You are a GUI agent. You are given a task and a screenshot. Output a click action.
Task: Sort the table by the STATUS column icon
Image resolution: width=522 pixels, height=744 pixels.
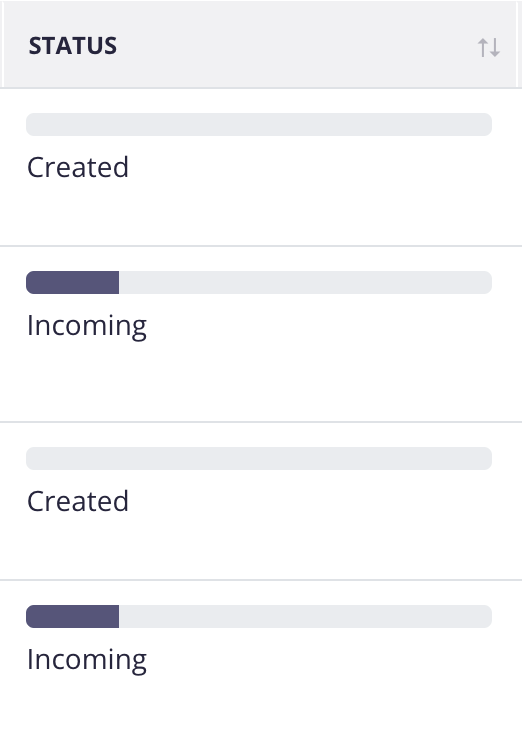point(489,47)
